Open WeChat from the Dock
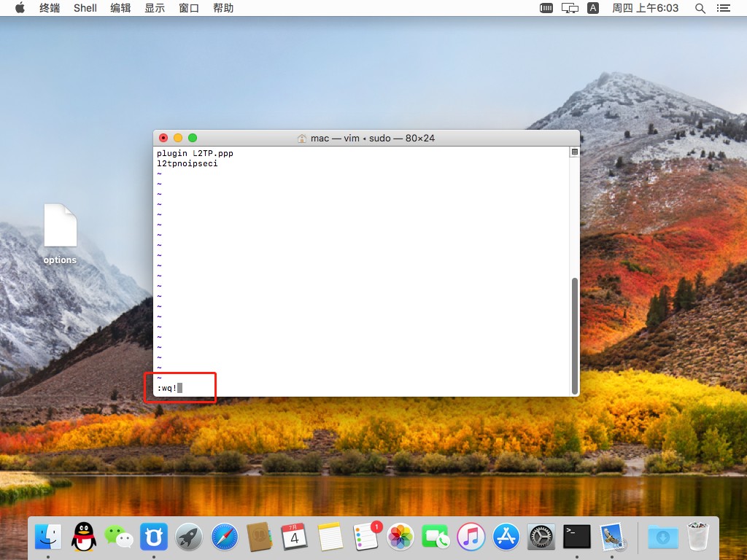This screenshot has width=747, height=560. (118, 537)
